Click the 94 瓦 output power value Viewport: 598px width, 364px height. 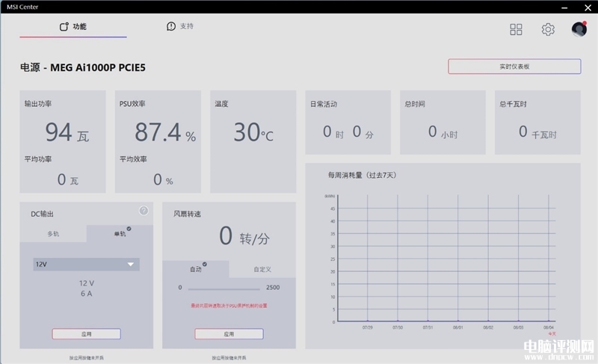[67, 132]
